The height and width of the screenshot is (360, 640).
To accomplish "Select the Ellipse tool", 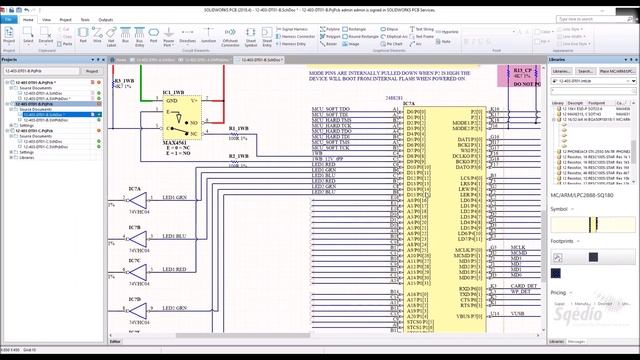I will (x=389, y=29).
